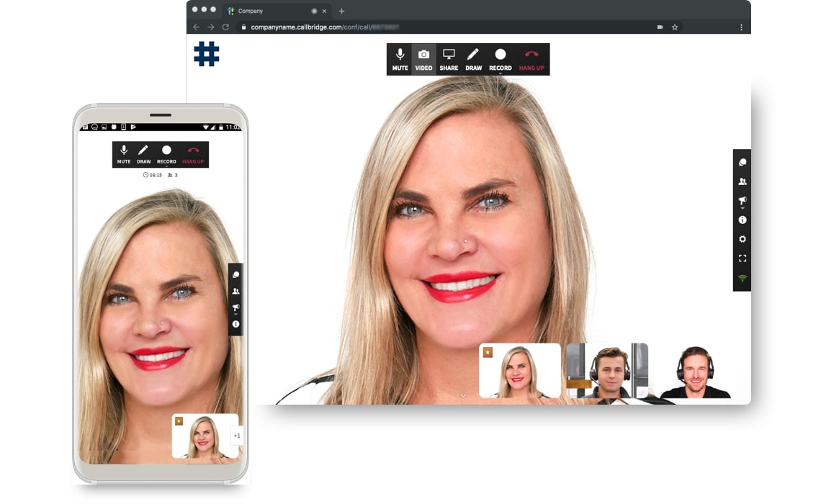Open the chat panel from the right sidebar
Image resolution: width=821 pixels, height=504 pixels.
(x=742, y=162)
